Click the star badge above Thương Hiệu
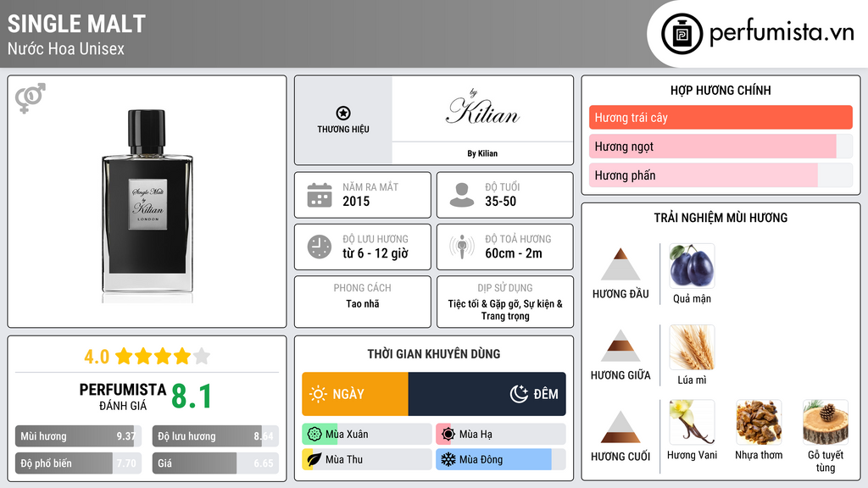Image resolution: width=868 pixels, height=488 pixels. tap(342, 114)
